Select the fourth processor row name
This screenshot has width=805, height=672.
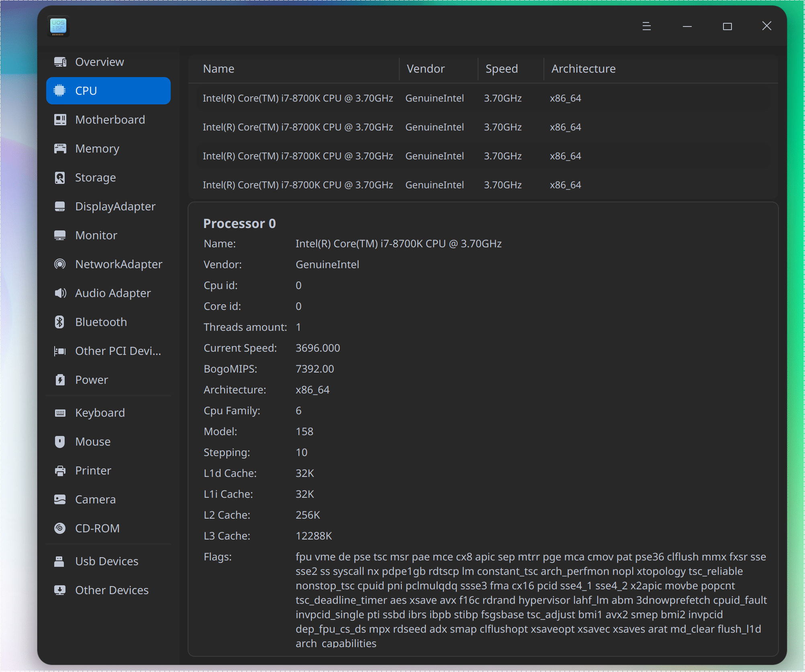298,185
